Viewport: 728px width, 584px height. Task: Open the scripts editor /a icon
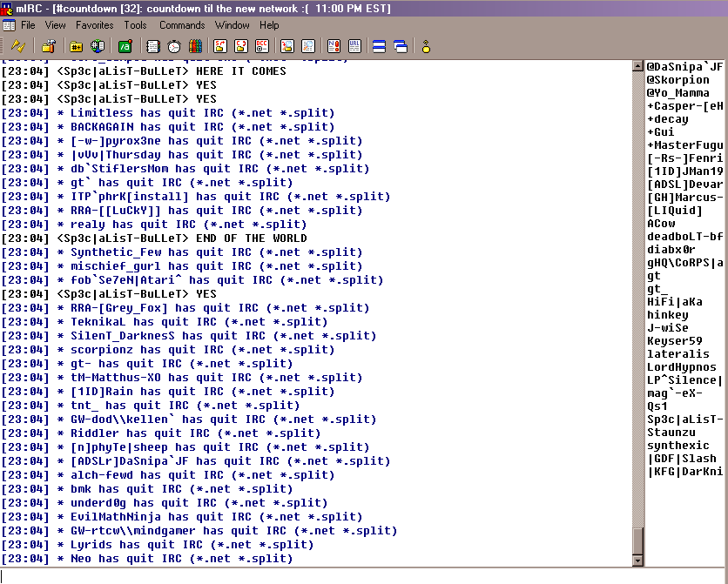coord(125,46)
